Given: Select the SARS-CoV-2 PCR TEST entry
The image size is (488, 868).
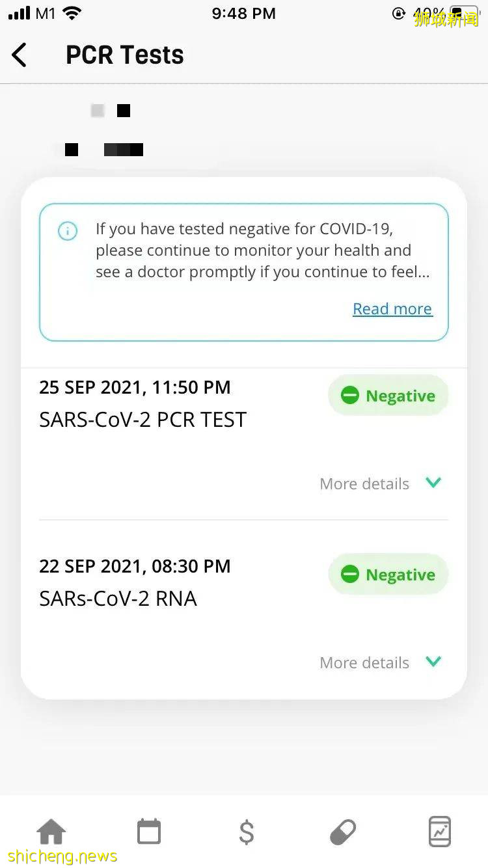Looking at the screenshot, I should (x=143, y=420).
